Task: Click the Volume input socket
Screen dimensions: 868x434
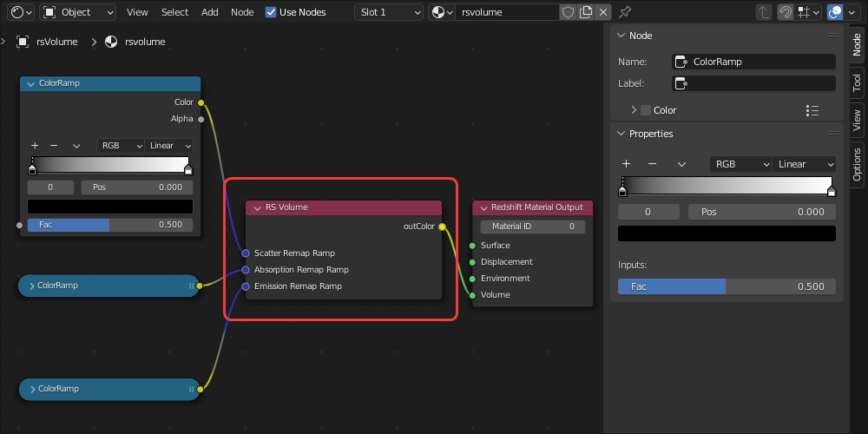Action: (x=472, y=296)
